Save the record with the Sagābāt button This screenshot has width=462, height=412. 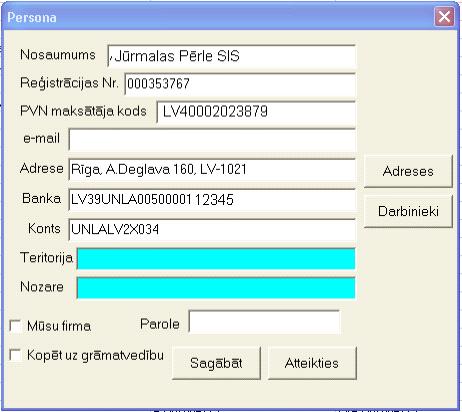(x=216, y=363)
